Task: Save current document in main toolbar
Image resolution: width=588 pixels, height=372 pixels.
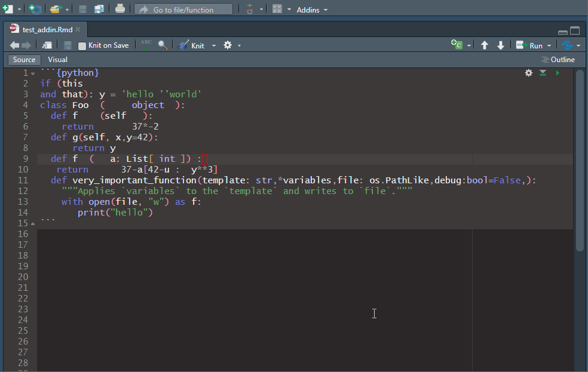Action: click(x=82, y=9)
